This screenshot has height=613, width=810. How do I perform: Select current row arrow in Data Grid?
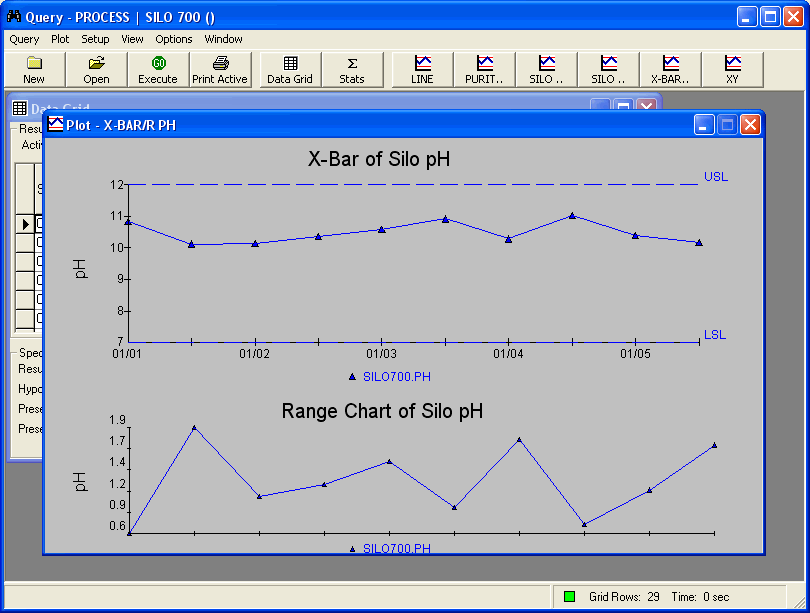(25, 224)
